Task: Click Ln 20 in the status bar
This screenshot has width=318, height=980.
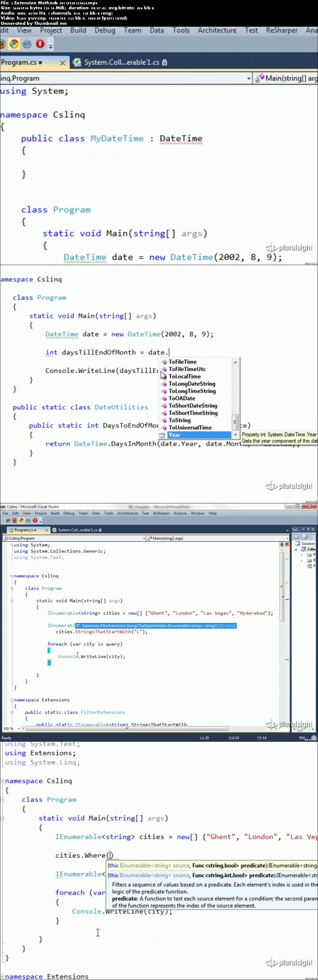Action: point(205,738)
